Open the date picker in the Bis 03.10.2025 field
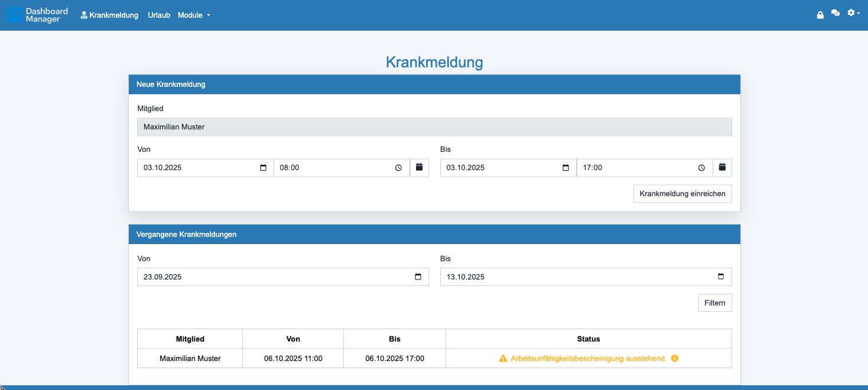 [x=565, y=168]
